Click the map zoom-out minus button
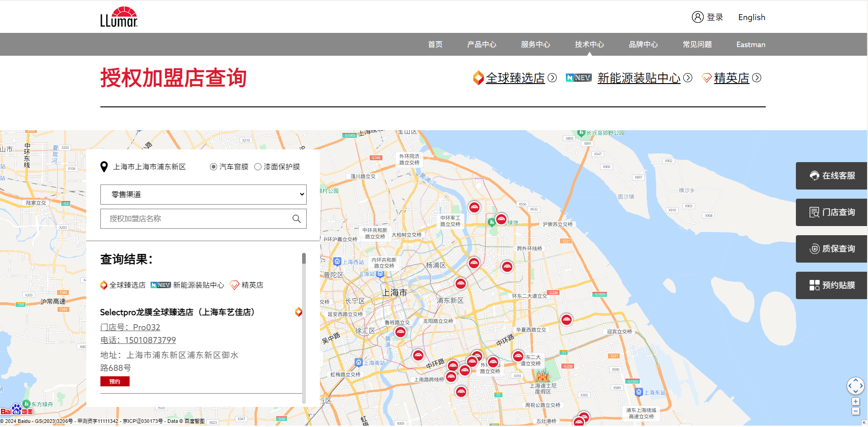This screenshot has width=868, height=427. tap(855, 411)
